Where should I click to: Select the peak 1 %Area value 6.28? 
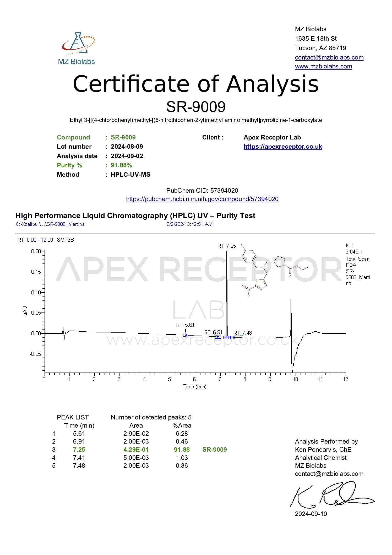click(182, 434)
